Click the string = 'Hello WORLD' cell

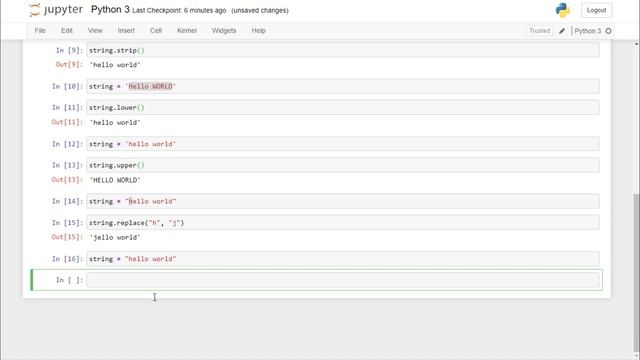coord(343,86)
